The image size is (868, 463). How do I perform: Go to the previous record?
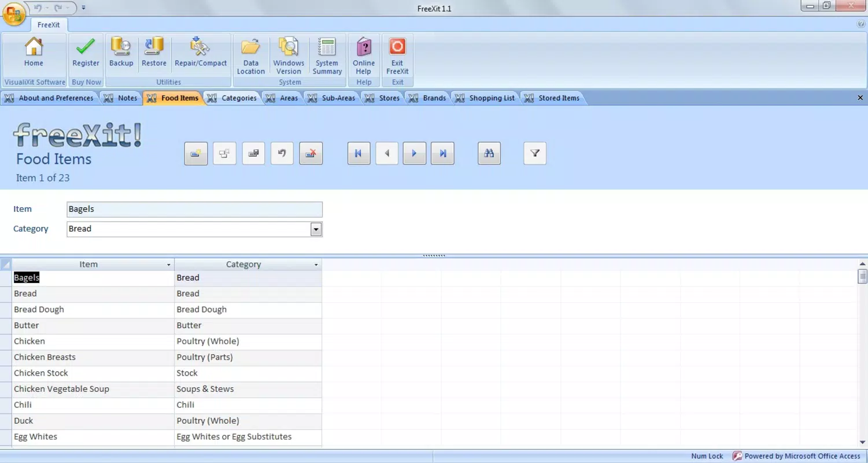coord(387,153)
